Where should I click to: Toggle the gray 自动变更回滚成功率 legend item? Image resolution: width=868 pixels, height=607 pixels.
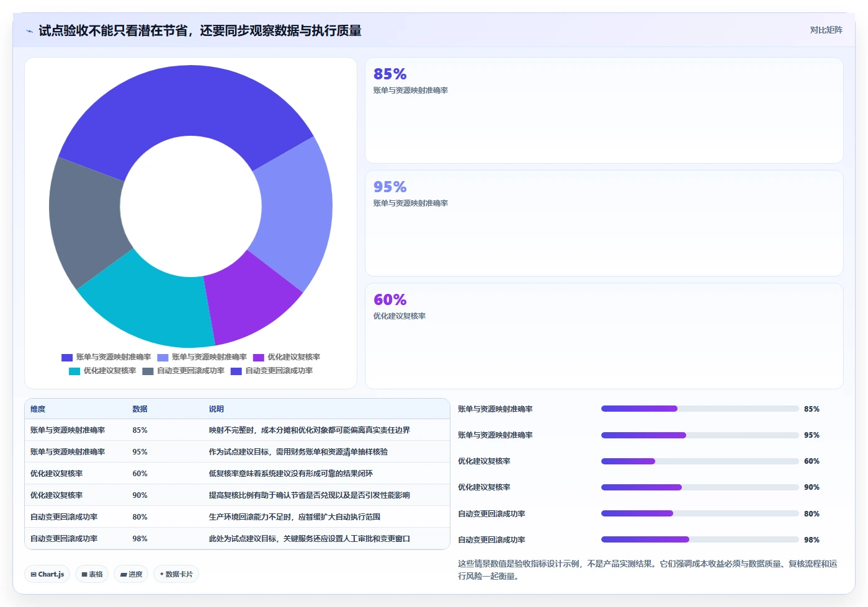(x=183, y=371)
